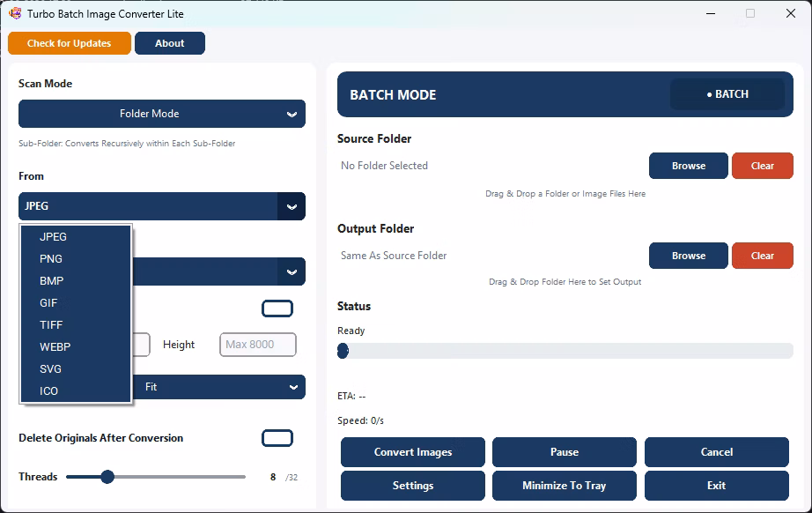The width and height of the screenshot is (812, 513).
Task: Browse for the Output Folder
Action: click(x=689, y=256)
